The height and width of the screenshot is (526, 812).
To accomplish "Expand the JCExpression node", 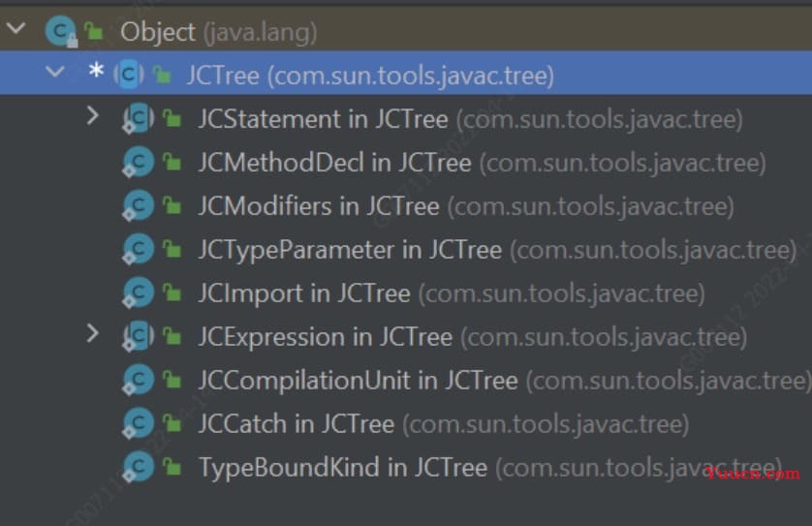I will coord(92,333).
